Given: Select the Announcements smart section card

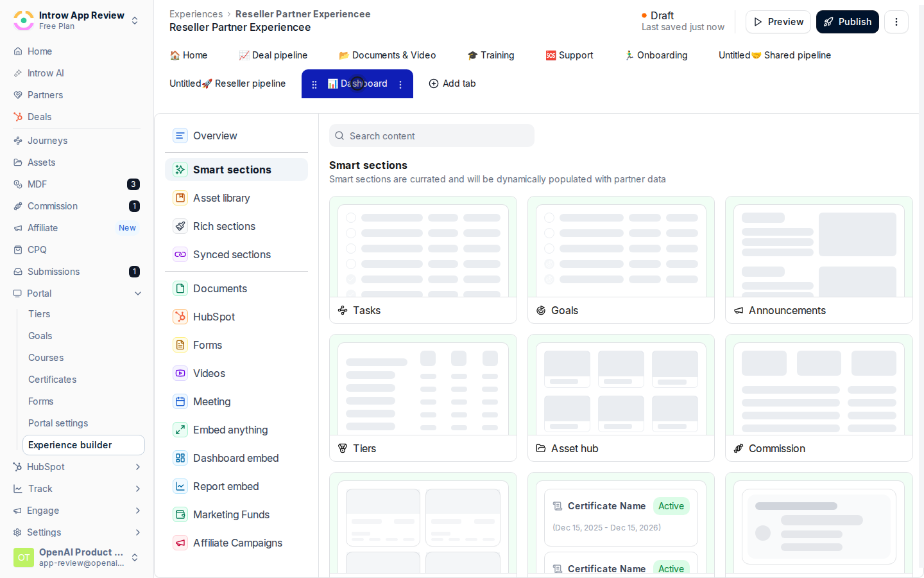Looking at the screenshot, I should click(x=819, y=259).
